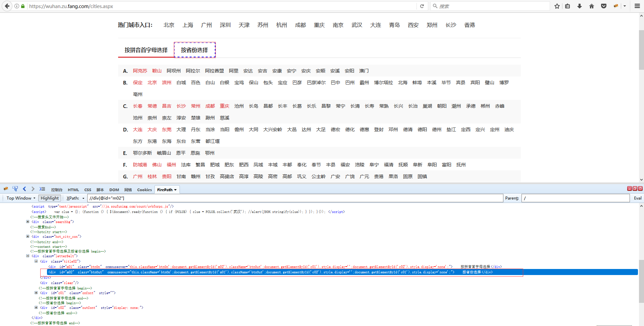Open the 保定 city link
The width and height of the screenshot is (644, 326).
[138, 83]
